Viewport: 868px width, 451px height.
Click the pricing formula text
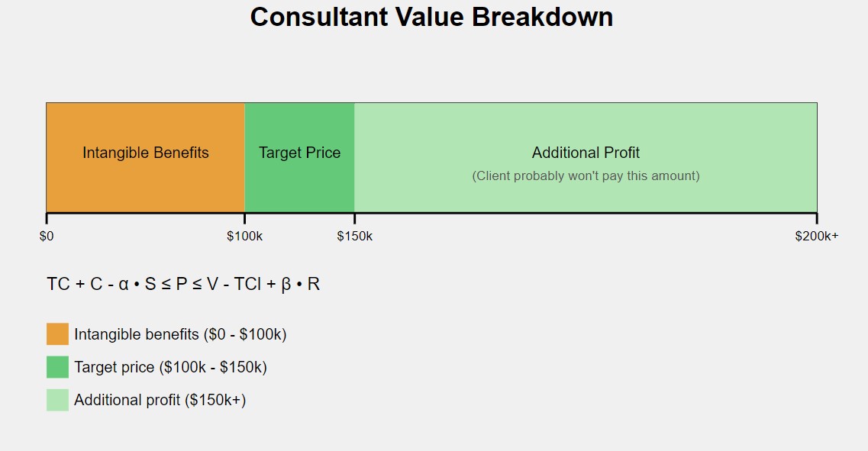tap(183, 285)
